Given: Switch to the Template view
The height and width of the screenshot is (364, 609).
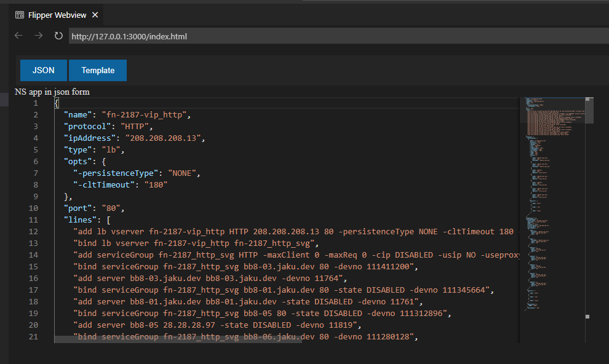Looking at the screenshot, I should pyautogui.click(x=98, y=70).
